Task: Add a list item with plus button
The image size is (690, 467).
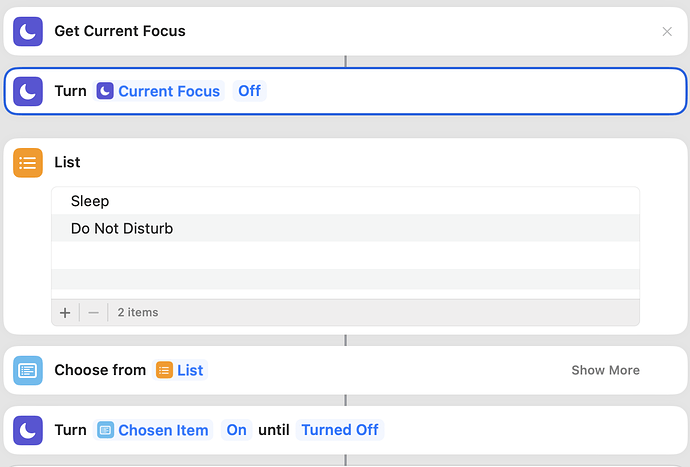Action: (x=65, y=313)
